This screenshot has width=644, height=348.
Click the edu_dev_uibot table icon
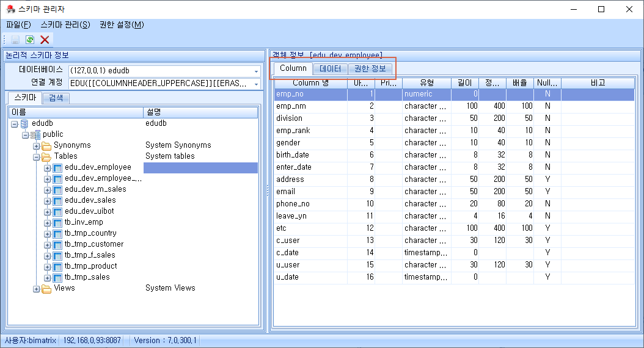(x=57, y=212)
